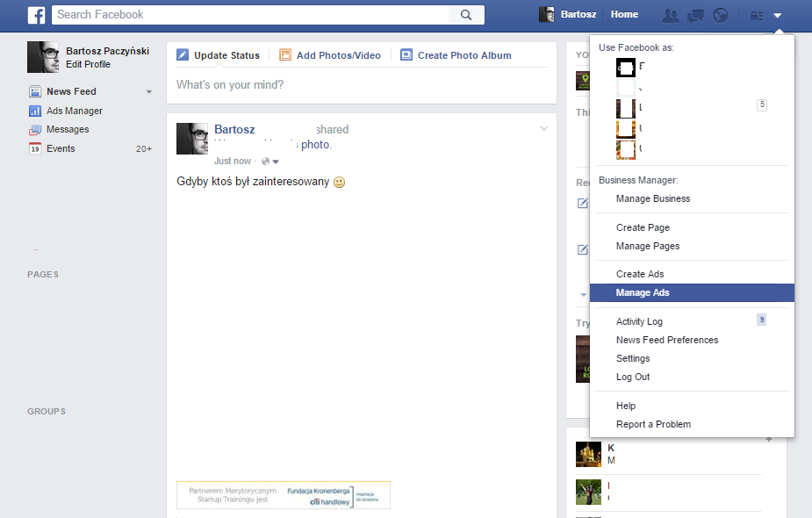Open News Feed Preferences
Screen dimensions: 812x518
667,340
